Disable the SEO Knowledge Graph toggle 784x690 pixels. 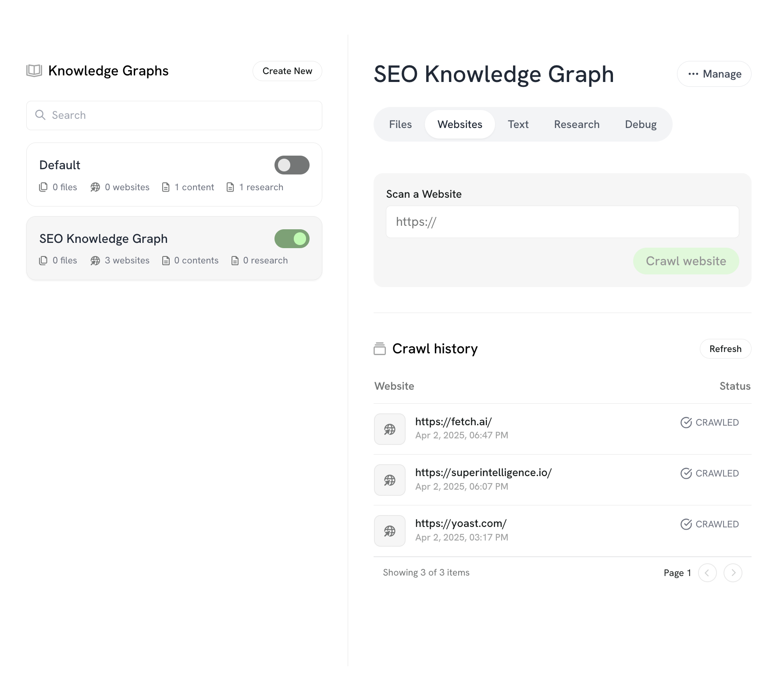coord(292,239)
